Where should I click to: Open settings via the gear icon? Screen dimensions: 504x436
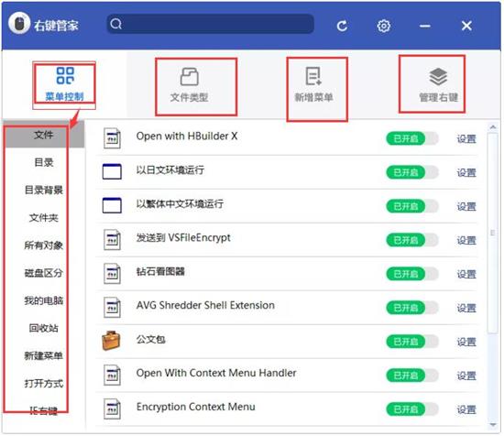tap(383, 26)
